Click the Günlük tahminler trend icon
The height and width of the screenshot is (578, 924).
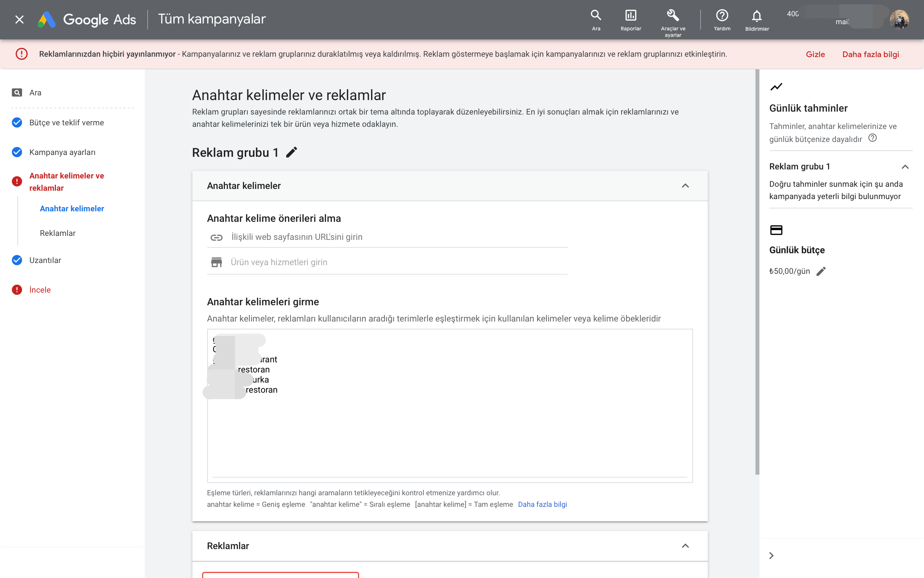tap(776, 87)
